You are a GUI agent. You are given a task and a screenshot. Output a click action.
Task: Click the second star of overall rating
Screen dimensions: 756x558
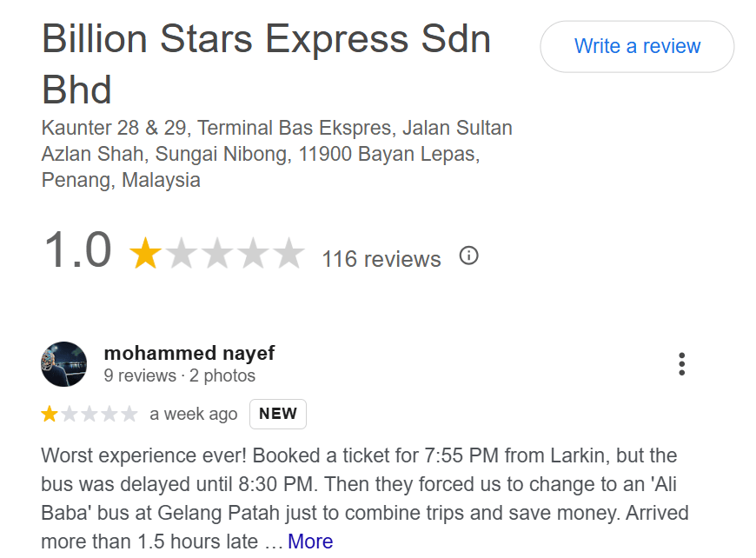tap(182, 252)
